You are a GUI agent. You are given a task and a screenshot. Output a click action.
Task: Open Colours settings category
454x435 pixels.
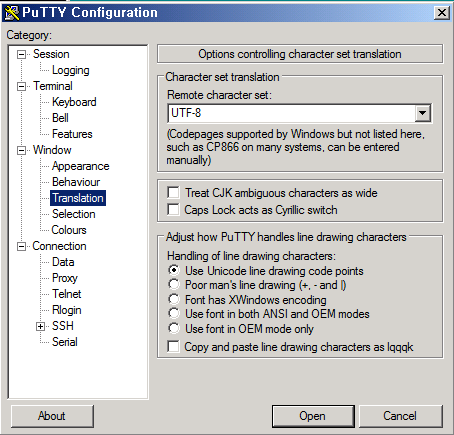[x=69, y=230]
